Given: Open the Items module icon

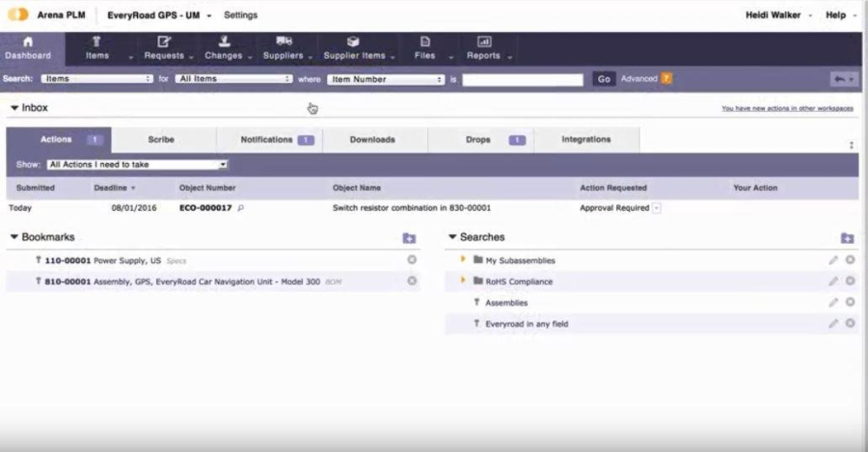Looking at the screenshot, I should (96, 42).
